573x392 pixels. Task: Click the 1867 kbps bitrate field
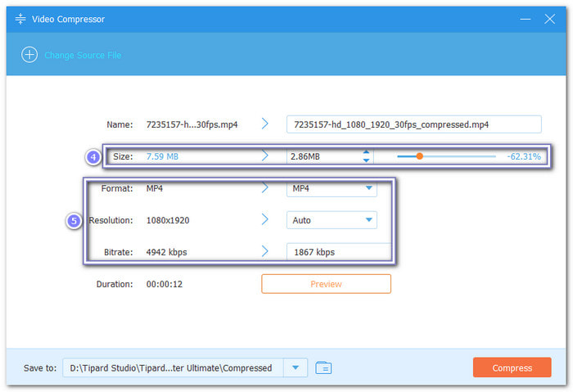[338, 252]
